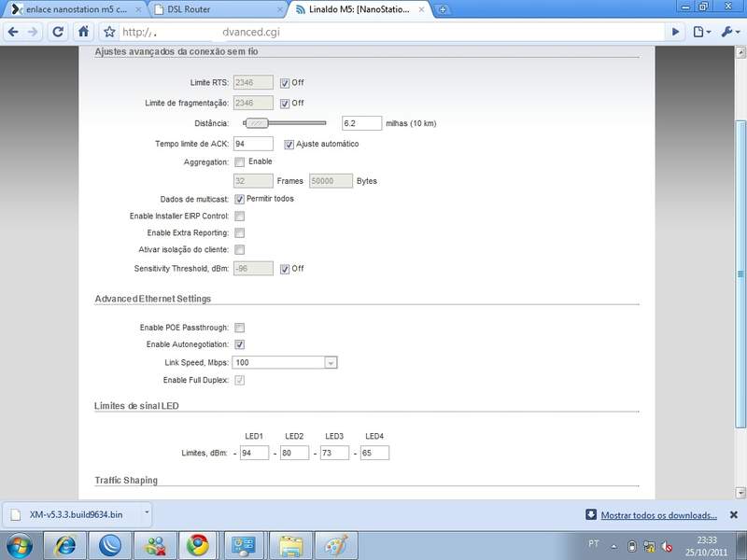Click the volume tray icon
Screen dimensions: 747x560
click(x=668, y=547)
